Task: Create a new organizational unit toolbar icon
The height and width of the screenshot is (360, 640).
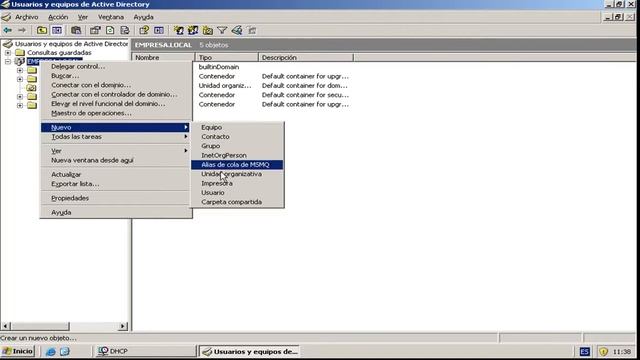Action: 207,30
